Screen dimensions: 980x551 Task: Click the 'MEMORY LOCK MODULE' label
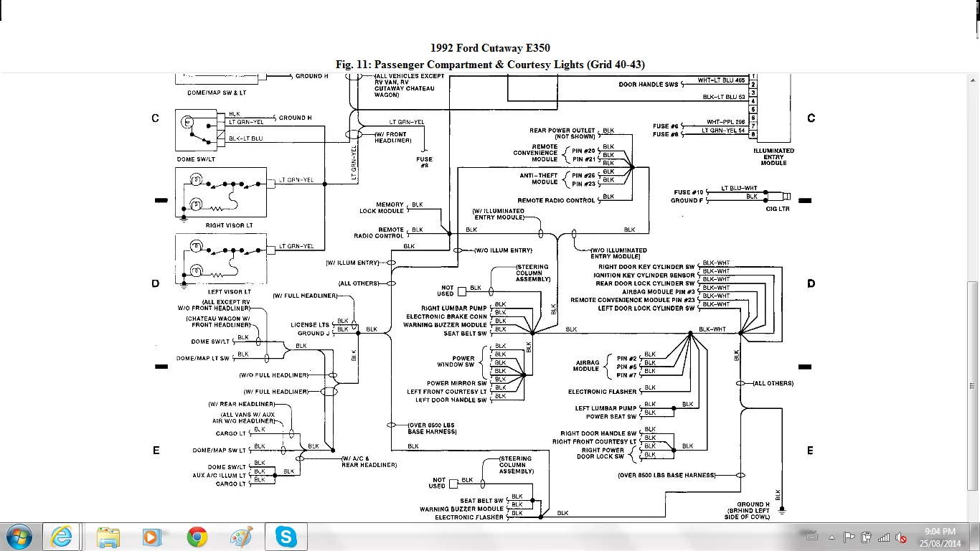tap(382, 208)
